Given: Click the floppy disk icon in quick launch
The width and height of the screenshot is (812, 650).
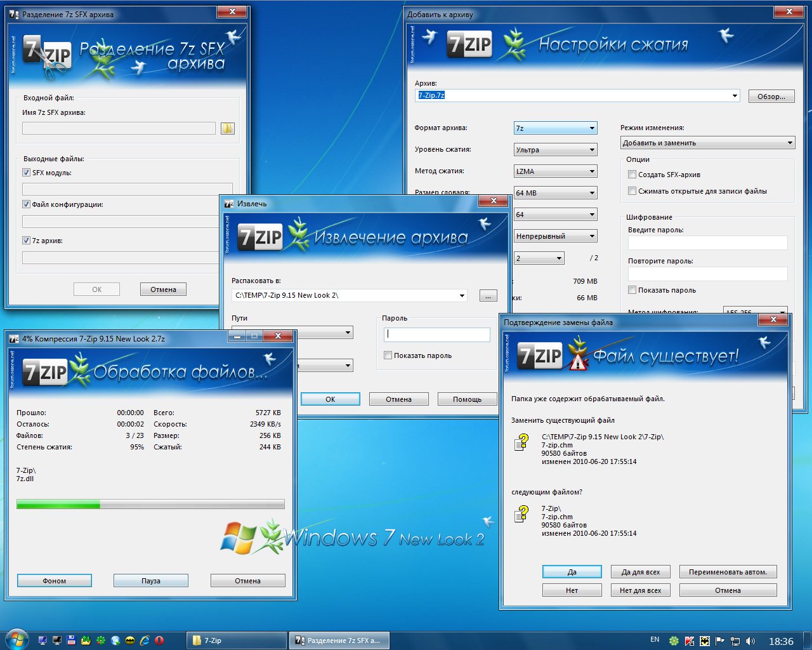Looking at the screenshot, I should tap(72, 640).
